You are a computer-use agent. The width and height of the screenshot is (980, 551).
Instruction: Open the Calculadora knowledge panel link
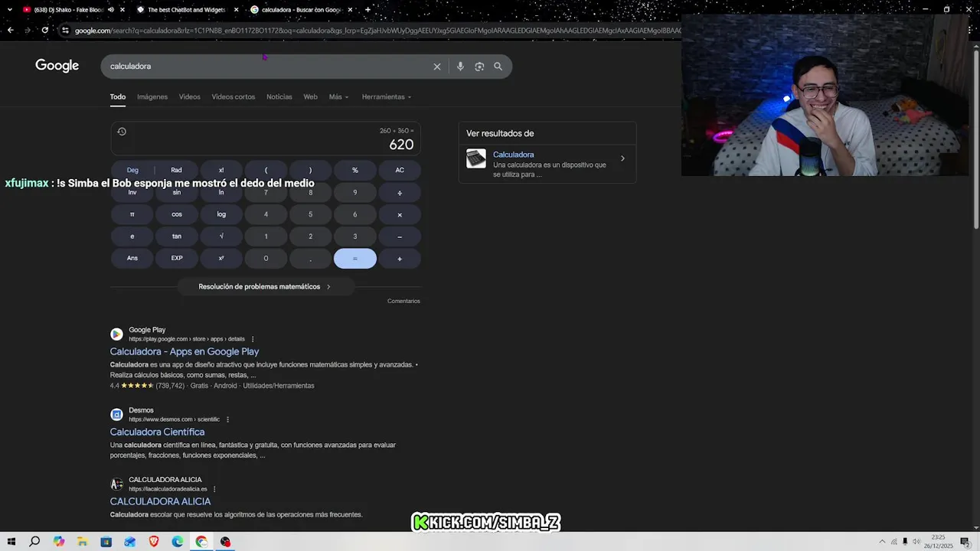(513, 155)
